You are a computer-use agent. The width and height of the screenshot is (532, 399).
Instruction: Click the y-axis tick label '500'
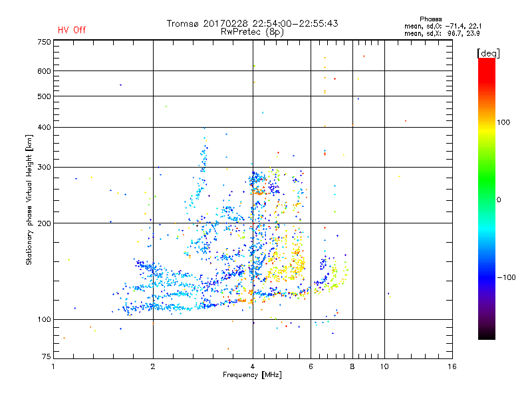44,96
